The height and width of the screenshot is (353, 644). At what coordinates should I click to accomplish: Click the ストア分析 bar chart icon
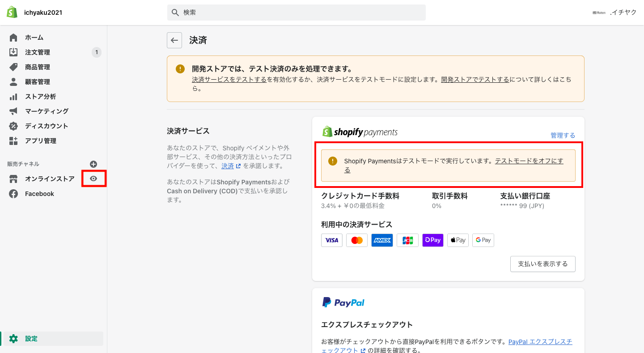pos(13,97)
